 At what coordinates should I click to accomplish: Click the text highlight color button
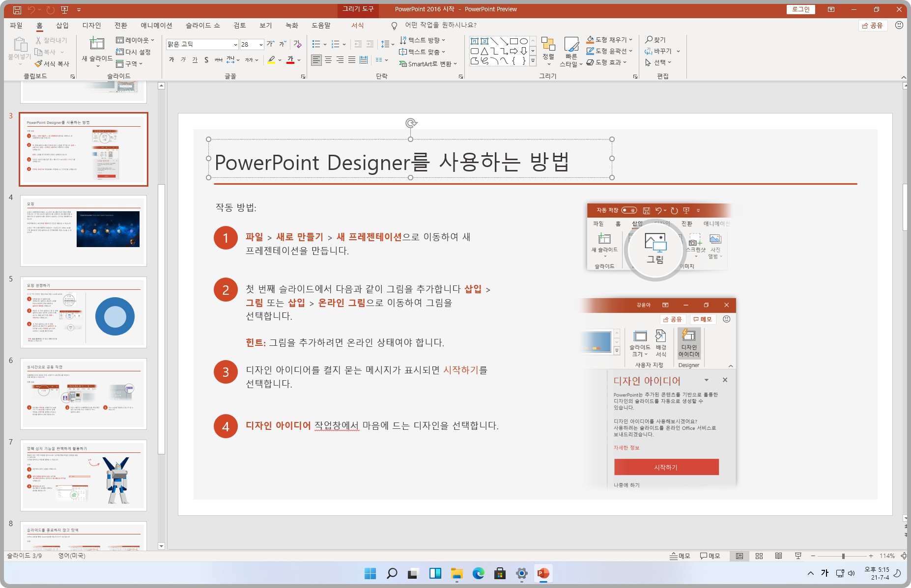(271, 60)
